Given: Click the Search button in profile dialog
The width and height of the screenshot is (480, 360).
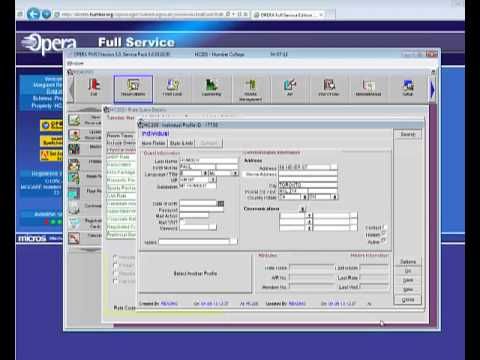Looking at the screenshot, I should click(408, 134).
